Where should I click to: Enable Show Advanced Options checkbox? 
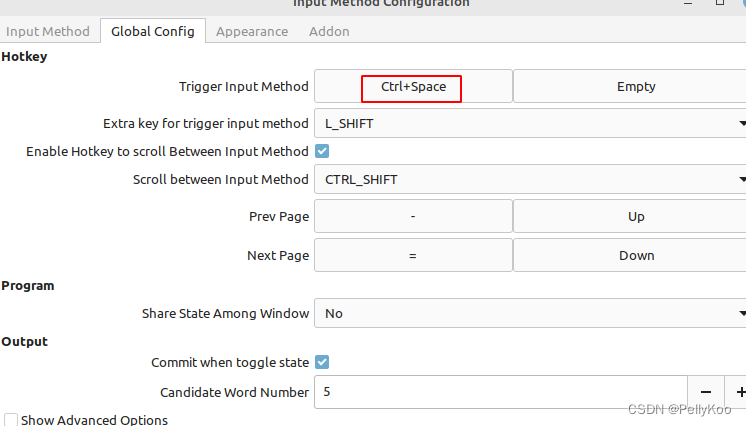point(10,420)
